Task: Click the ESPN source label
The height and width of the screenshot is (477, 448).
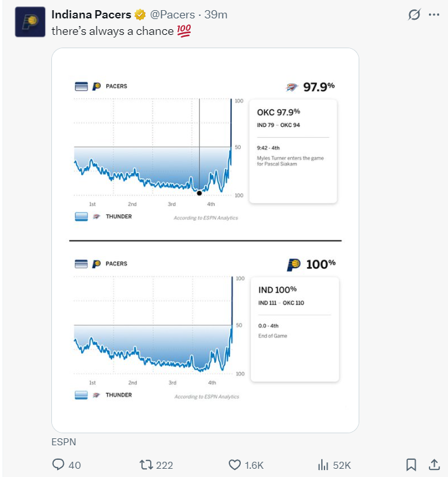Action: tap(63, 441)
